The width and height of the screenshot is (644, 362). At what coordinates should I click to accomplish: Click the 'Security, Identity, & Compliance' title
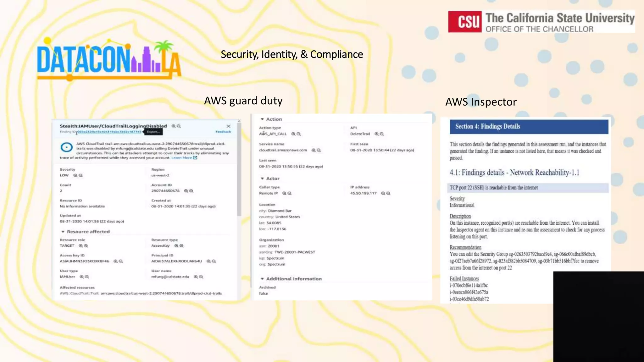click(x=292, y=54)
